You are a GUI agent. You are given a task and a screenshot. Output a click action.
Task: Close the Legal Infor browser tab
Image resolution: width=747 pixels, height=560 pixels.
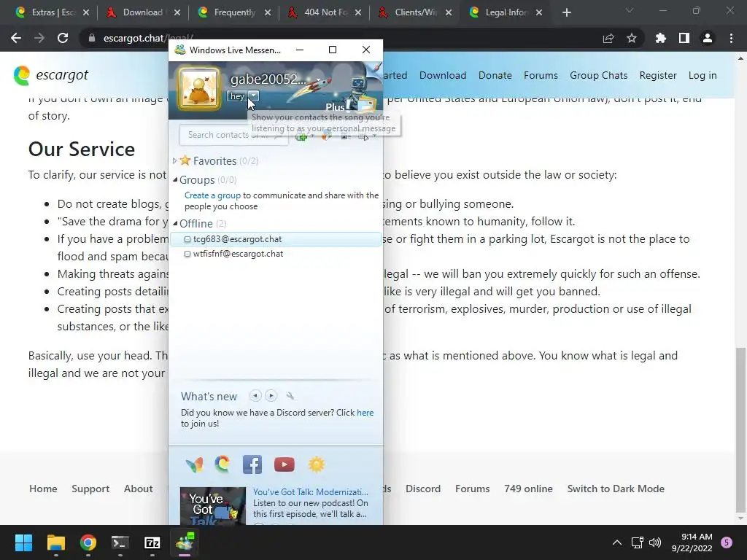[539, 12]
